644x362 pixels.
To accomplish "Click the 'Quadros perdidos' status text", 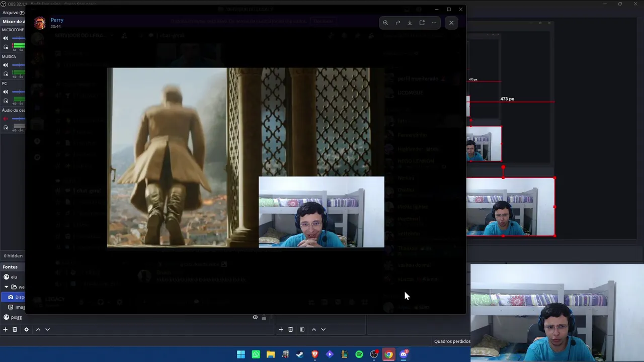I will tap(452, 341).
